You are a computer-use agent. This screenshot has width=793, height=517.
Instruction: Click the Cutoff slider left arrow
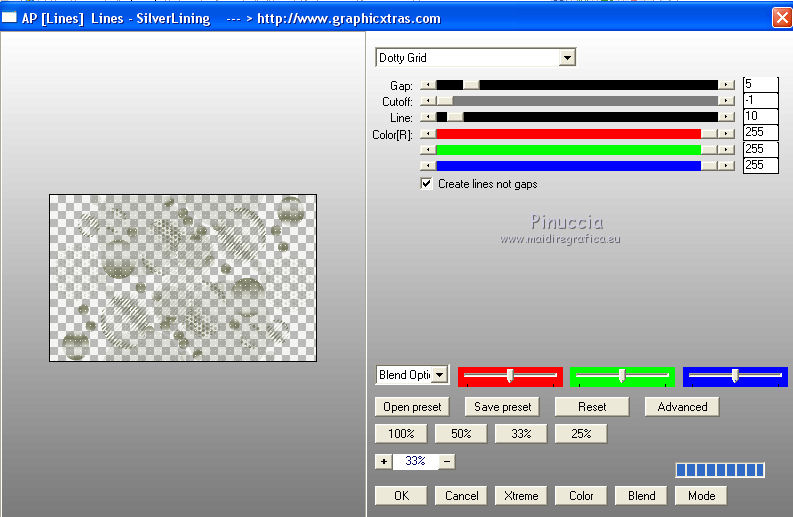click(428, 101)
